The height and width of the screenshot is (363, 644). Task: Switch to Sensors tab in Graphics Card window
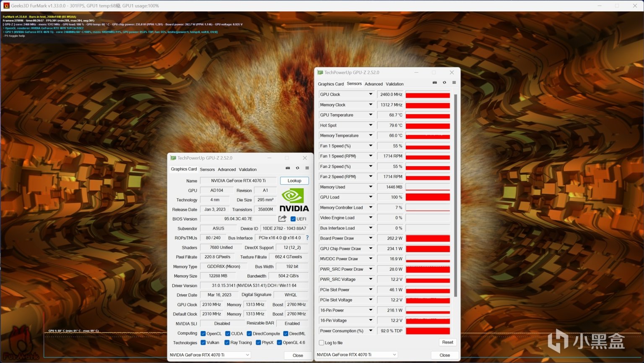click(x=207, y=170)
